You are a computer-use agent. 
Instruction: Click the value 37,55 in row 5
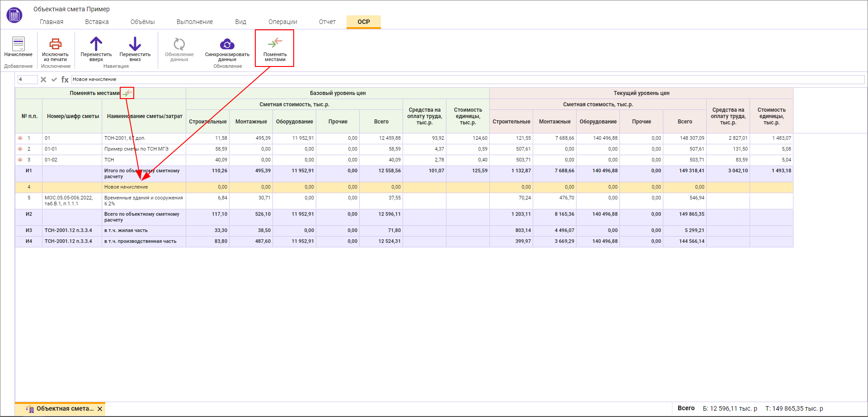394,198
